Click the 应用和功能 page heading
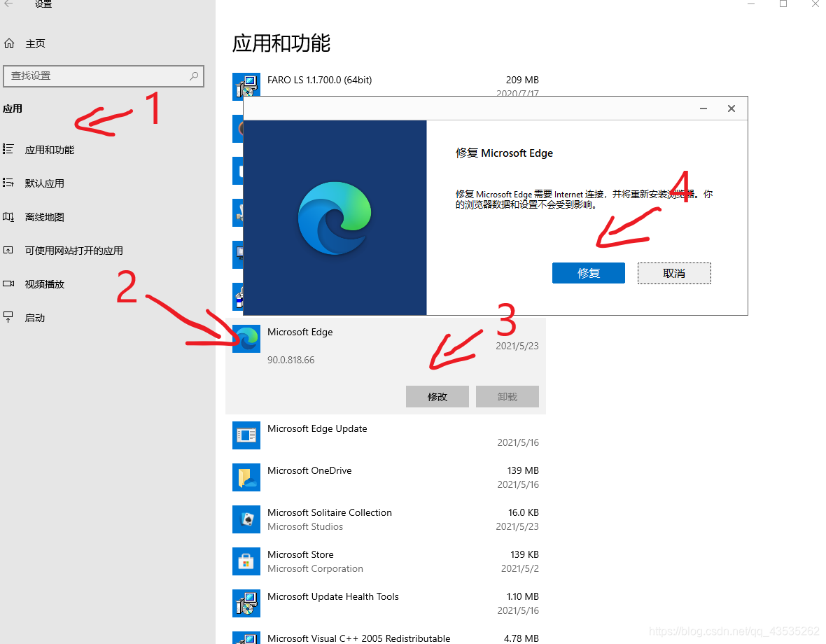 point(281,43)
